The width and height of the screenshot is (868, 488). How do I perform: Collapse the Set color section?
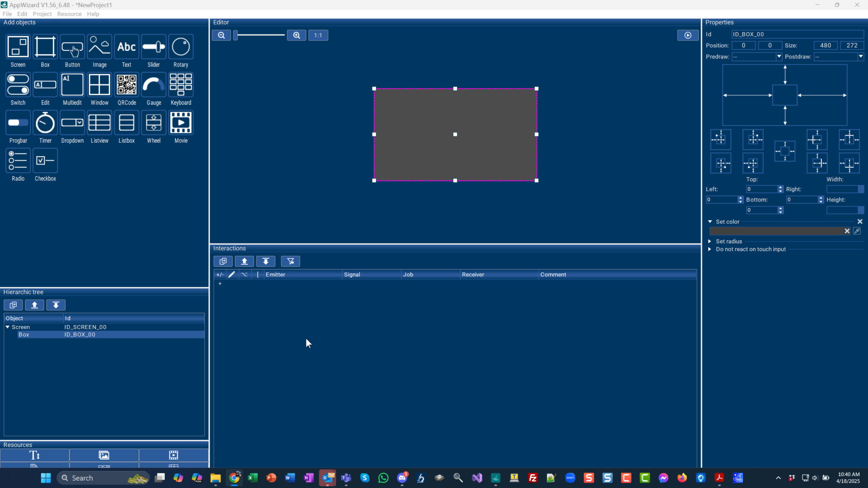[710, 222]
